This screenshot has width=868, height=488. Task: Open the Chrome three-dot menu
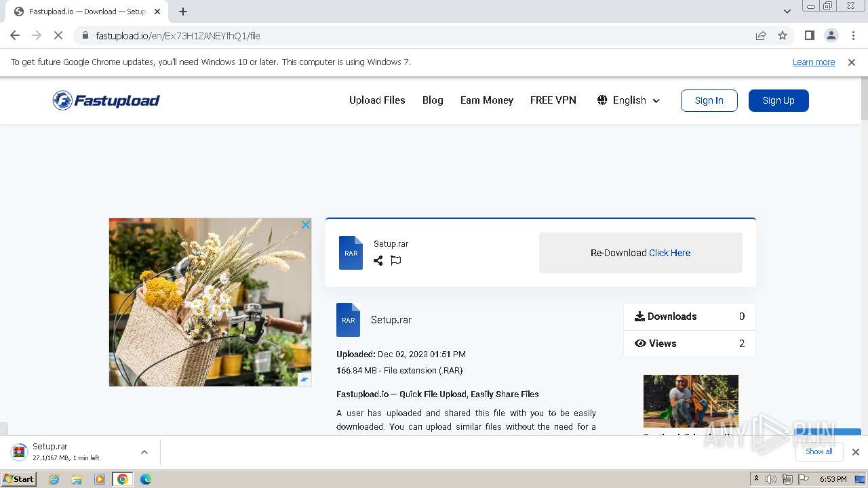coord(853,35)
